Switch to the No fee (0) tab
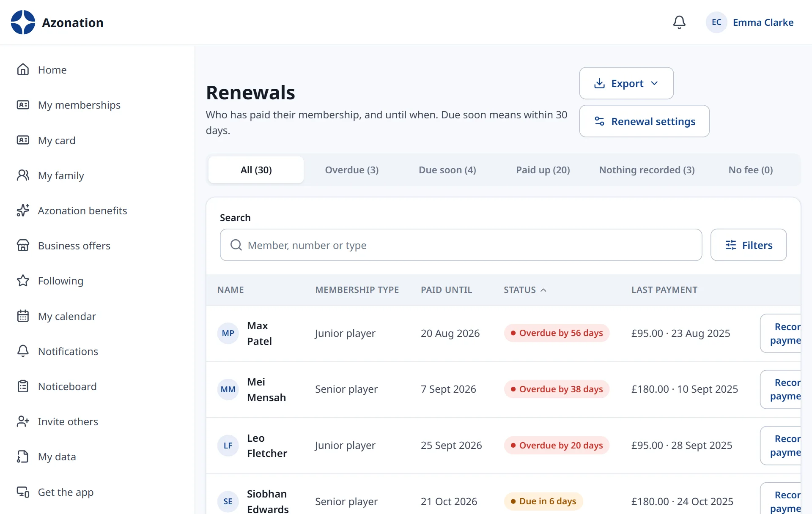Image resolution: width=812 pixels, height=514 pixels. 751,170
